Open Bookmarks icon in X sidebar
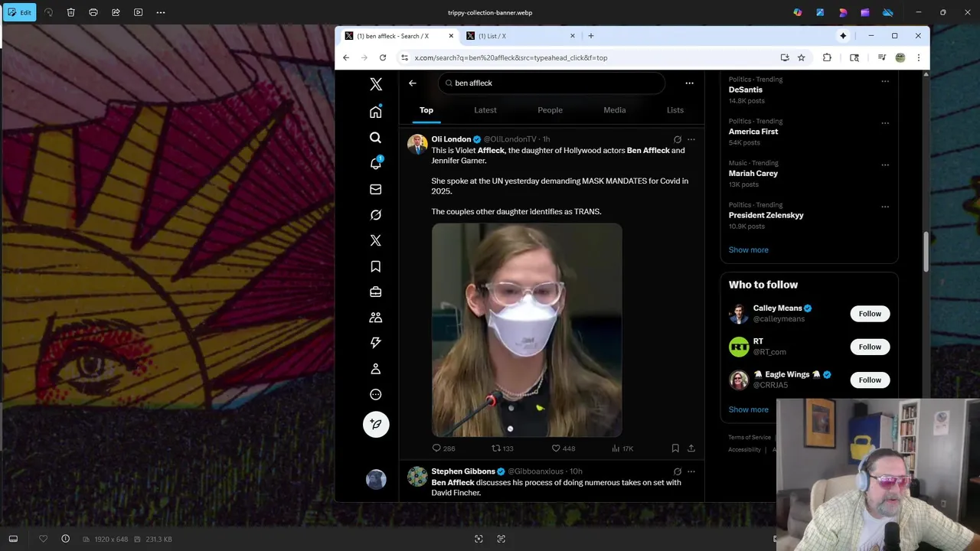 [376, 266]
